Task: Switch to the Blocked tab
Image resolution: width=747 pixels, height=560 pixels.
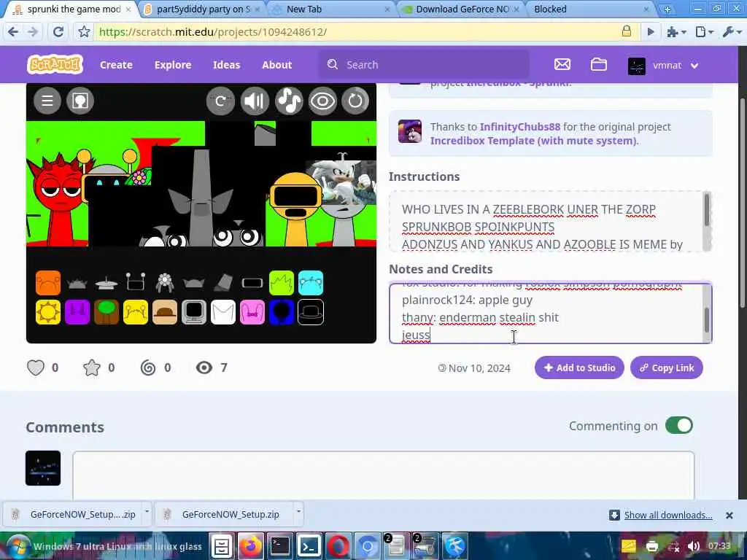Action: (x=589, y=9)
